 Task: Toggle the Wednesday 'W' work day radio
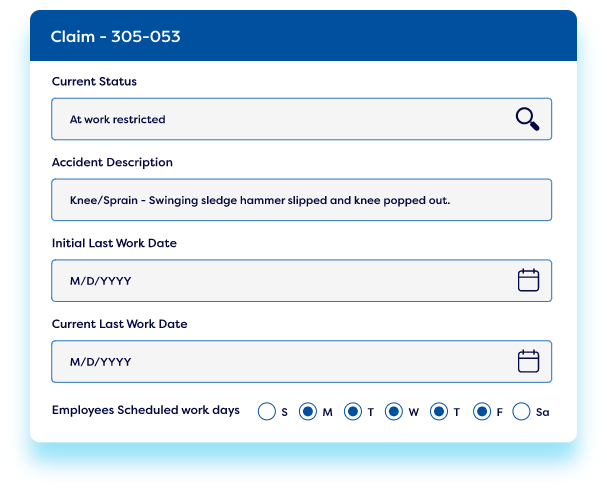click(394, 411)
